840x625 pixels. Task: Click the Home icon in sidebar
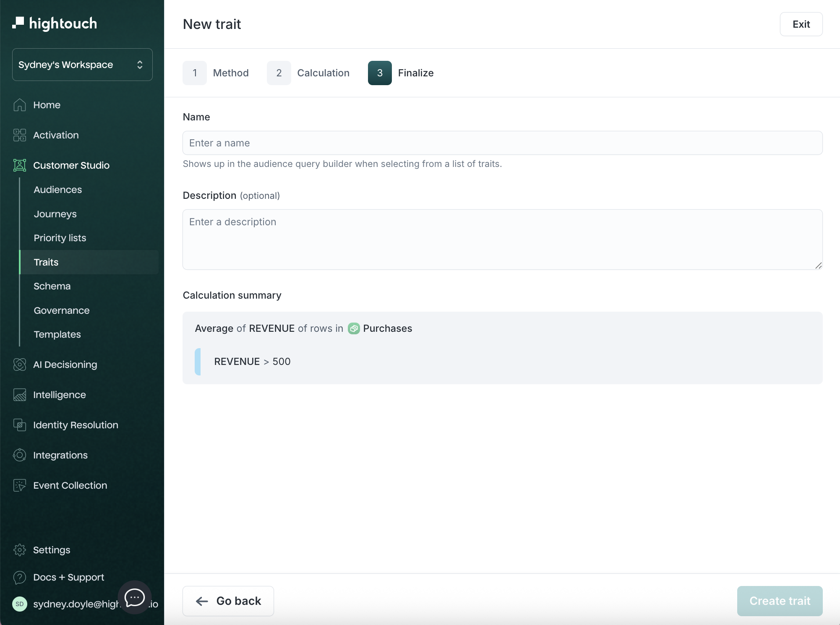pos(19,105)
